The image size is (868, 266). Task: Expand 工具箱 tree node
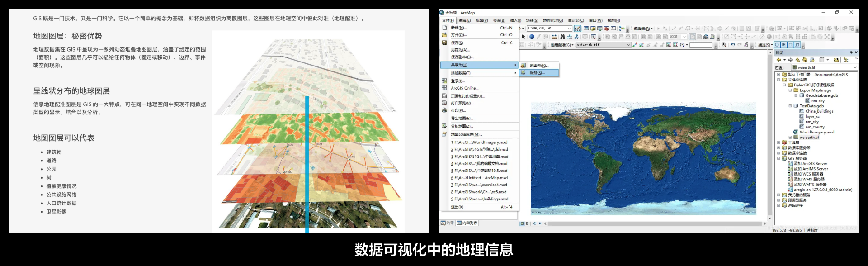click(778, 142)
